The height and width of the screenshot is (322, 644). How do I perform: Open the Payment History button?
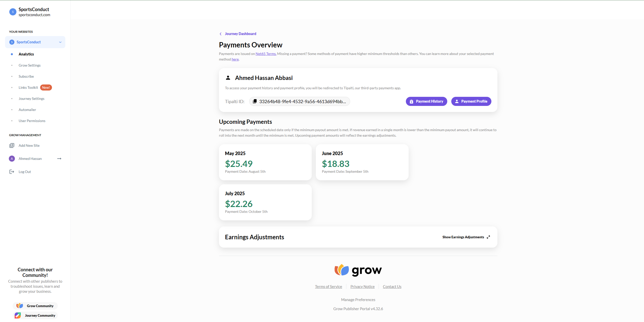[426, 101]
